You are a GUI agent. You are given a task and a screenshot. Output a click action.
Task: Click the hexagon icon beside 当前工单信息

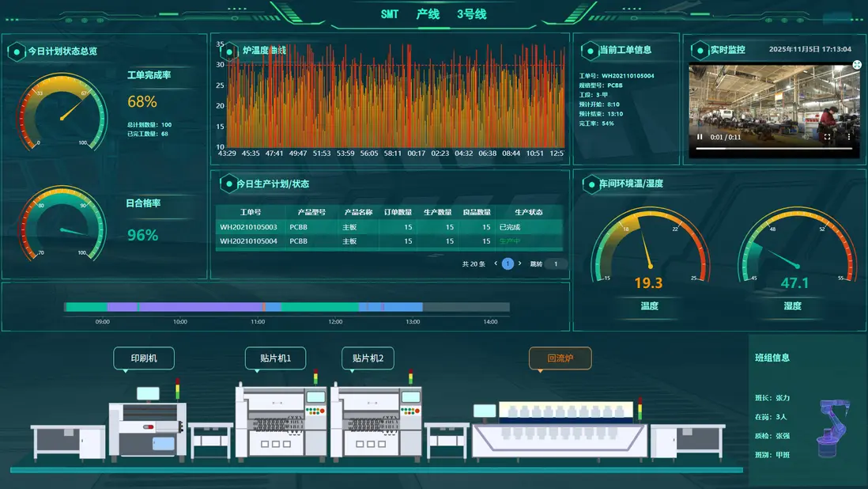click(590, 51)
